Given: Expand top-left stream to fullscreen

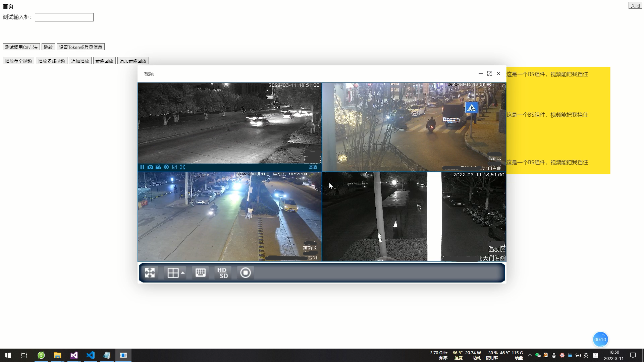Looking at the screenshot, I should 182,167.
